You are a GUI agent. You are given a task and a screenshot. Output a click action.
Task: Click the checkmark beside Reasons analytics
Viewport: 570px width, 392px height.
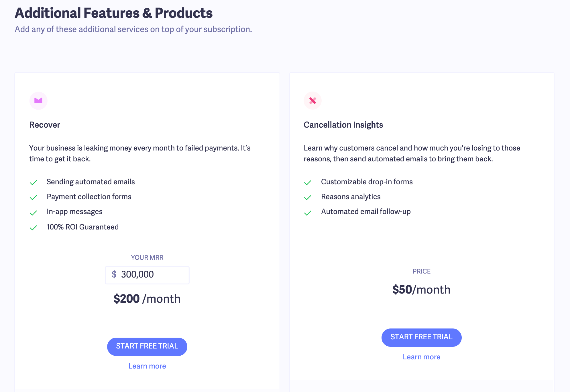[308, 197]
